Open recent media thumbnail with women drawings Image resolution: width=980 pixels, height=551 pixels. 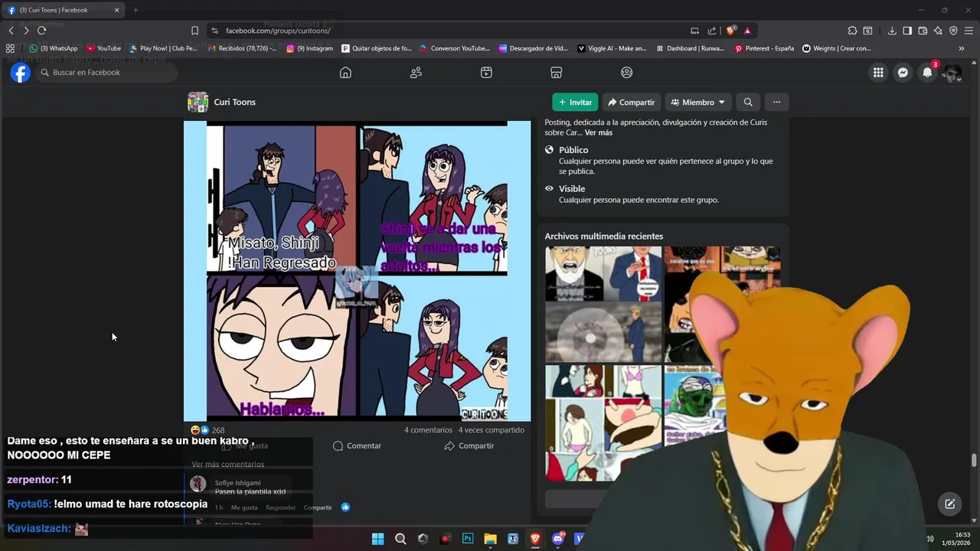603,422
